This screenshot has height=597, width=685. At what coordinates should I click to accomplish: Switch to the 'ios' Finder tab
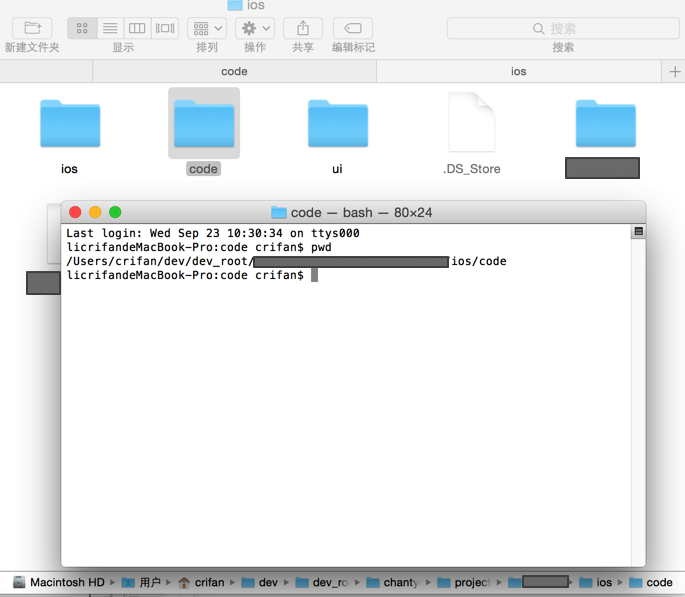pyautogui.click(x=519, y=71)
